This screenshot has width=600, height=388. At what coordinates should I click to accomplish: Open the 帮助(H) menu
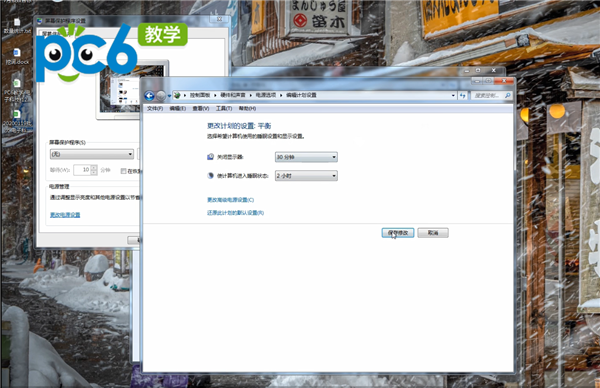247,109
